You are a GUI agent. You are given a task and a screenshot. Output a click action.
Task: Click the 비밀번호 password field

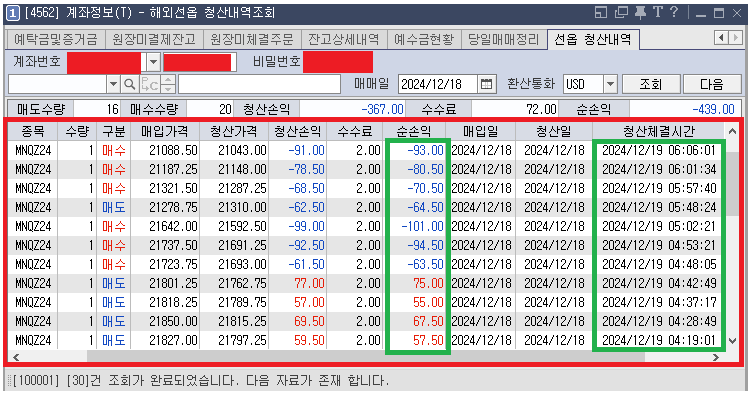(338, 62)
